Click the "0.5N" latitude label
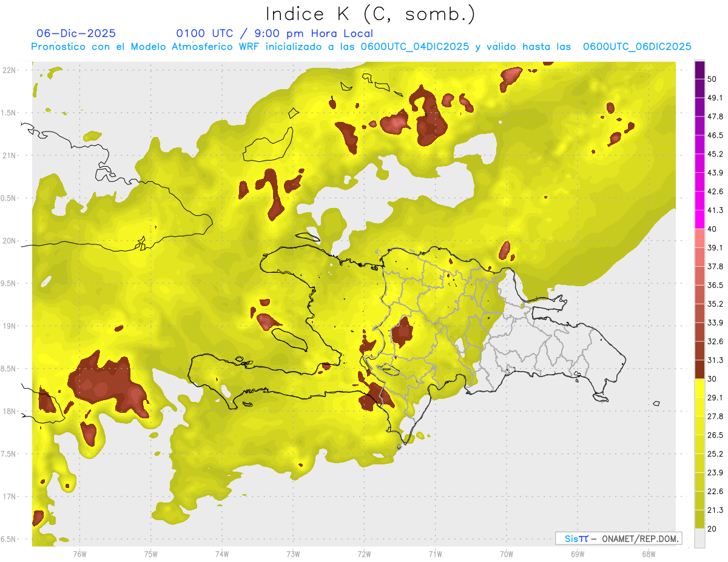728x562 pixels. pyautogui.click(x=9, y=198)
